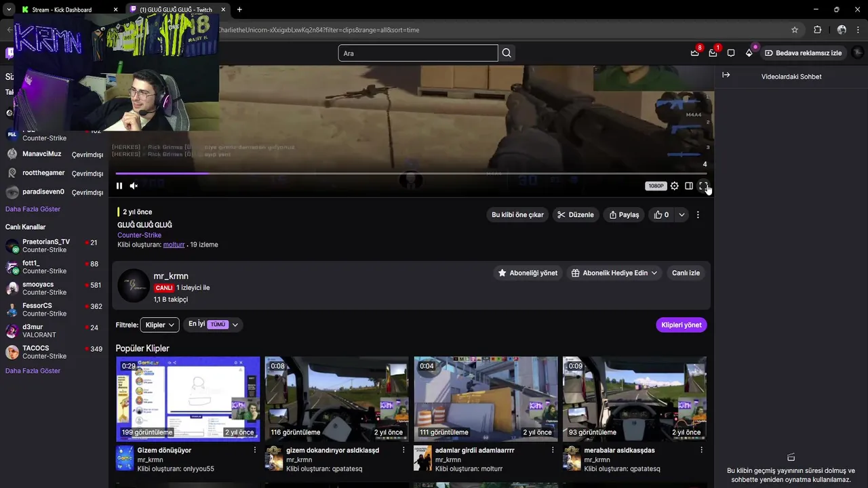
Task: Click game icon beside Gizem dönüşüyor
Action: pyautogui.click(x=125, y=458)
